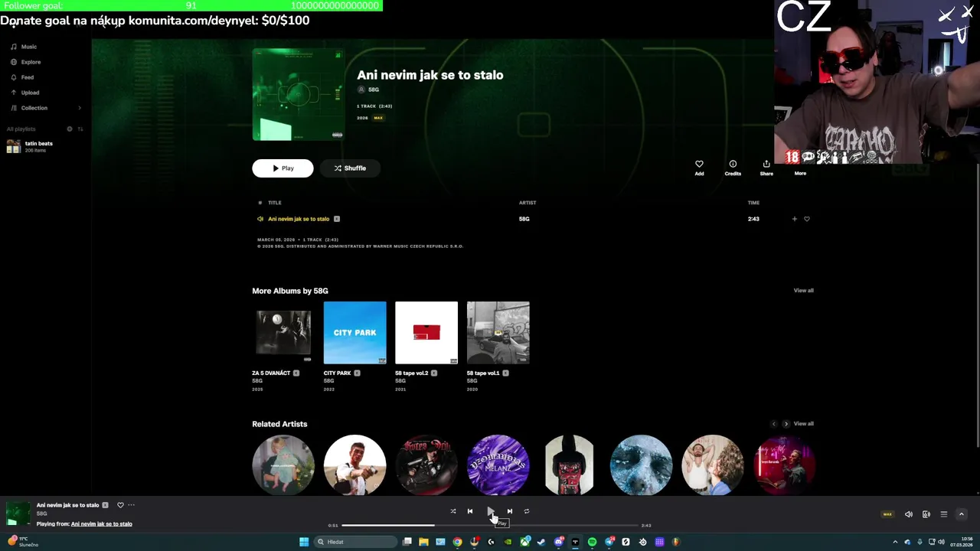Click the taskbar search box Hledat
The width and height of the screenshot is (980, 551).
click(x=356, y=542)
